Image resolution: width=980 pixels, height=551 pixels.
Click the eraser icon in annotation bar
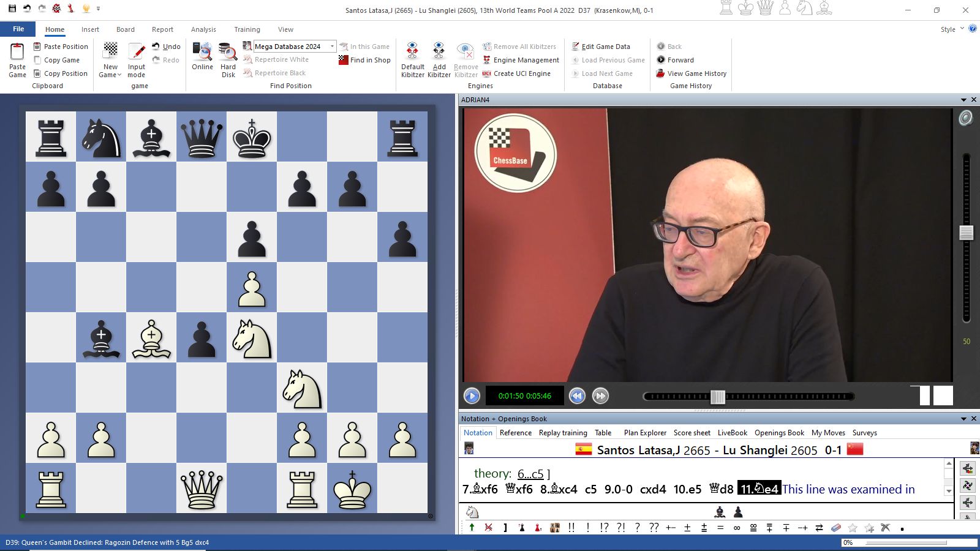(x=836, y=528)
